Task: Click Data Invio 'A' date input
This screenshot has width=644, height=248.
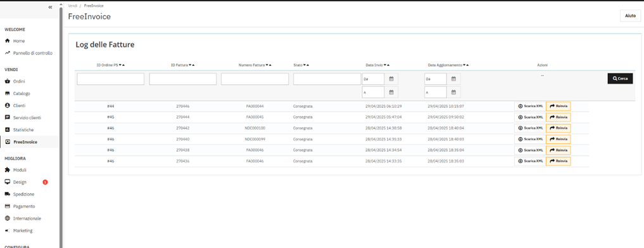Action: [x=373, y=92]
